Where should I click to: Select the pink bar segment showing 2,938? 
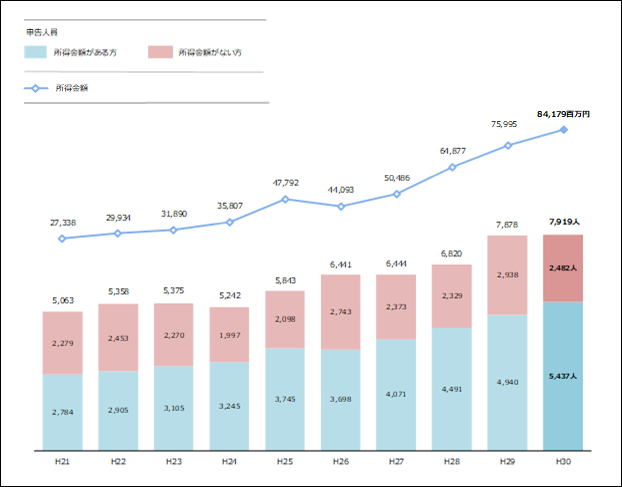click(x=507, y=275)
